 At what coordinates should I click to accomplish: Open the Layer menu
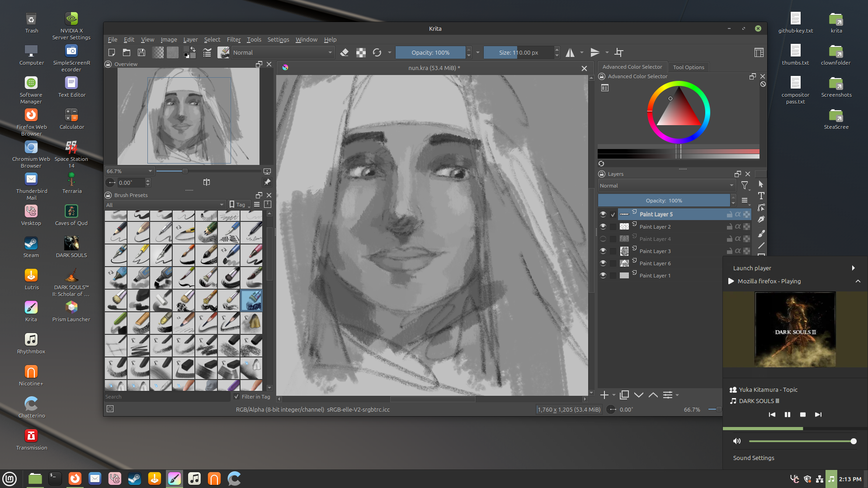(x=190, y=39)
